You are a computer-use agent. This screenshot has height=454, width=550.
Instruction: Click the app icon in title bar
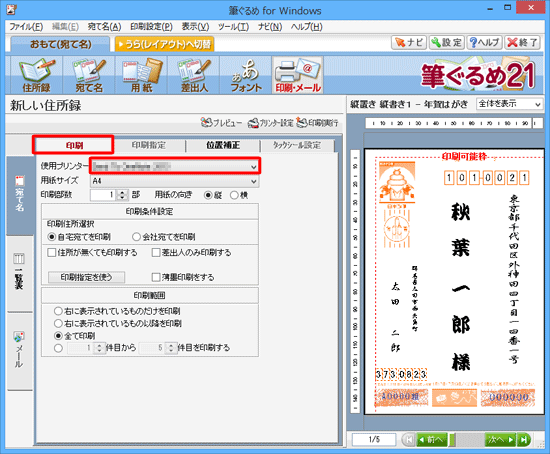coord(11,9)
